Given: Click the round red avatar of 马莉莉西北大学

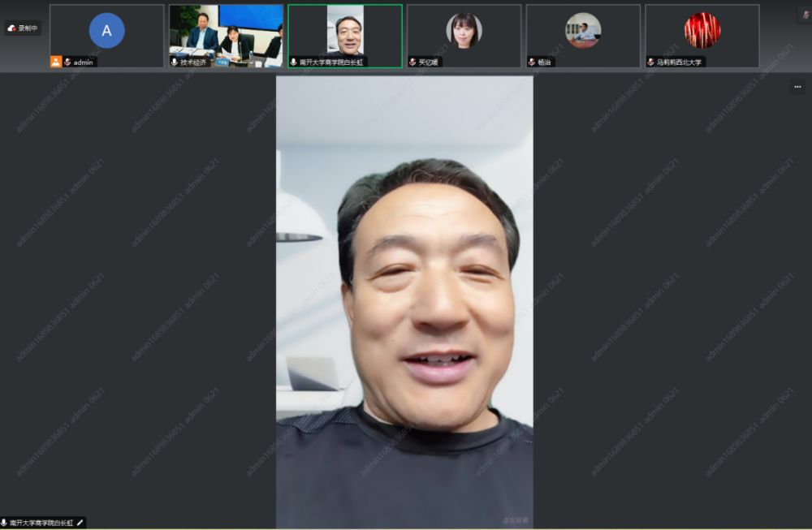Looking at the screenshot, I should pos(702,30).
